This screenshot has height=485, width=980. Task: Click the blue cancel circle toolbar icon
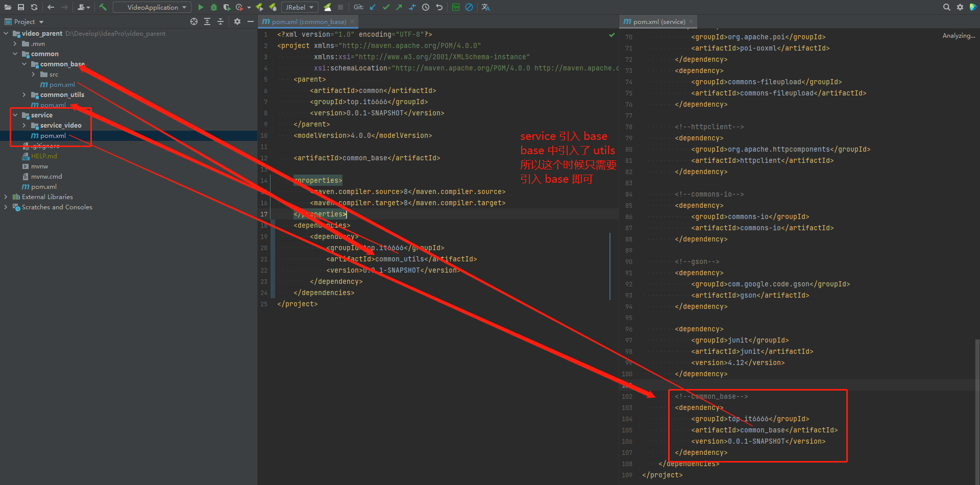point(469,7)
